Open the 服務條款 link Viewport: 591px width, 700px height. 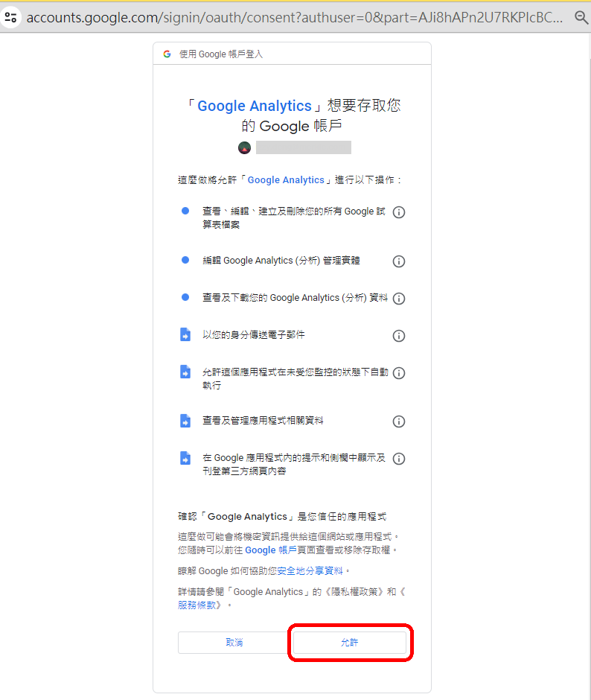click(197, 605)
